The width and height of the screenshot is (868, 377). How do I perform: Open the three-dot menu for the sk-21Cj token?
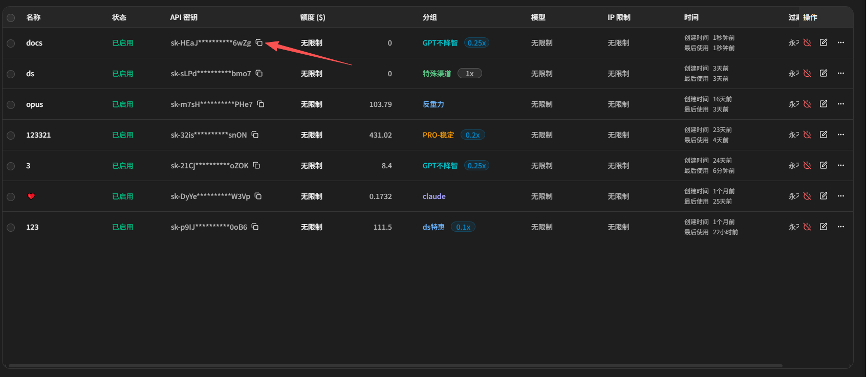click(x=841, y=165)
